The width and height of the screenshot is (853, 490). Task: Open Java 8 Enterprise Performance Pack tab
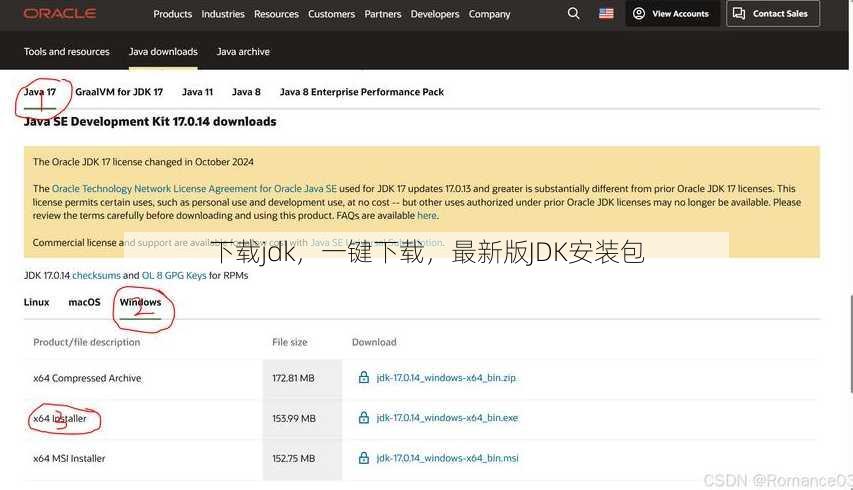362,92
